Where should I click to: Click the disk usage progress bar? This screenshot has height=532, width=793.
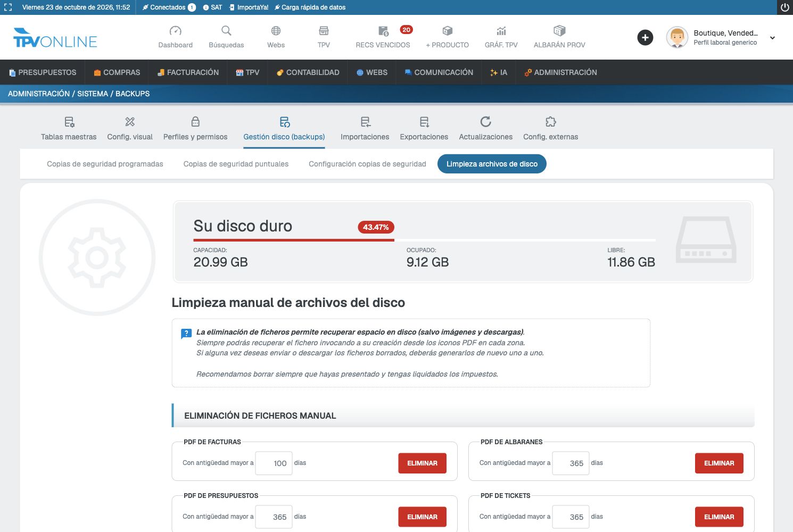(425, 240)
